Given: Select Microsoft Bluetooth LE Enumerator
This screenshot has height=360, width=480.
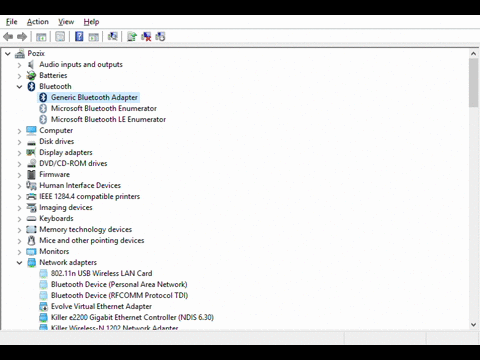Looking at the screenshot, I should click(x=108, y=119).
